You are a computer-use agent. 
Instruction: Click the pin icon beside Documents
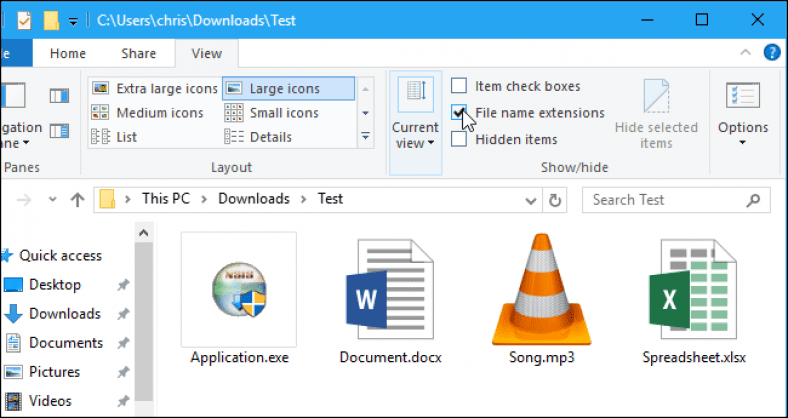(x=122, y=344)
